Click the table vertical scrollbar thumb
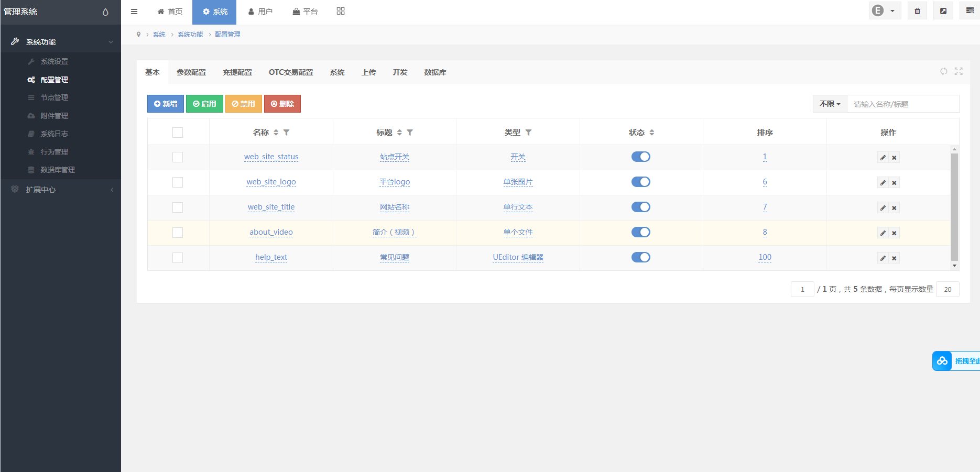 pyautogui.click(x=954, y=207)
